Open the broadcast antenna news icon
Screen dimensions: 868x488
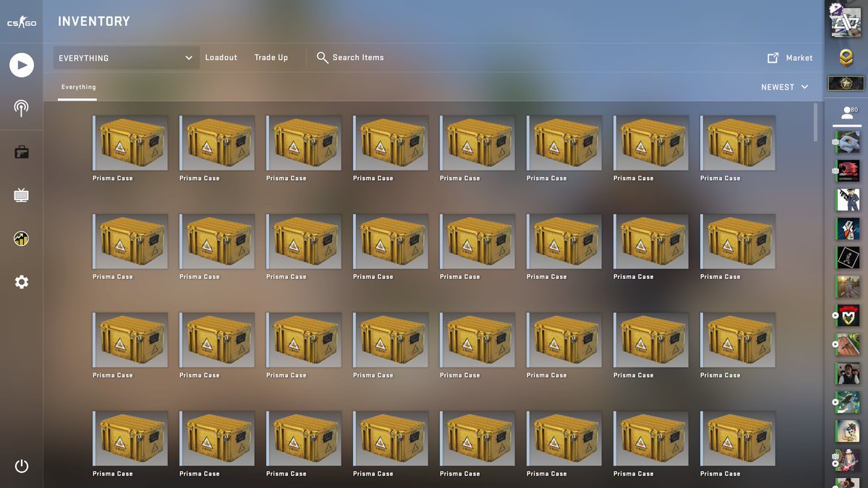coord(22,108)
